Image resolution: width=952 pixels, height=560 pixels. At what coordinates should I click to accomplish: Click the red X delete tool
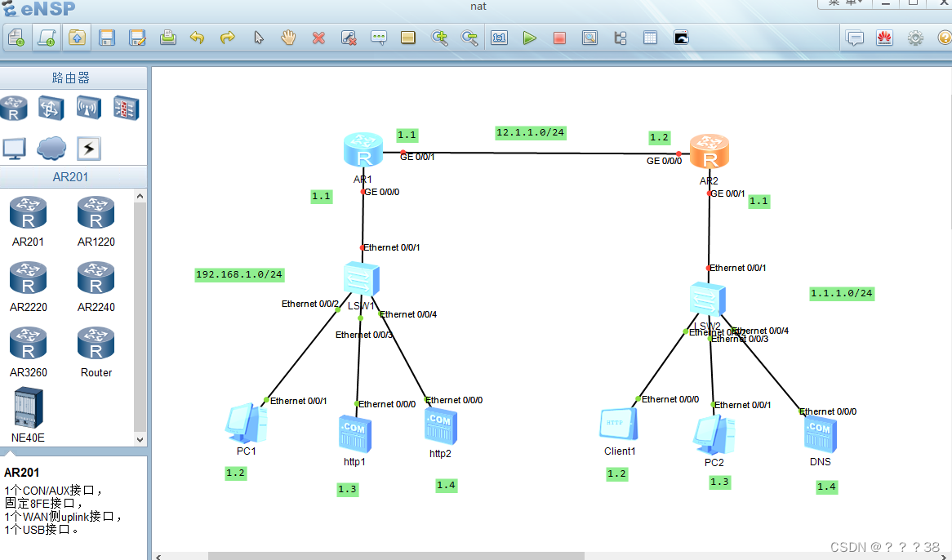click(x=318, y=38)
